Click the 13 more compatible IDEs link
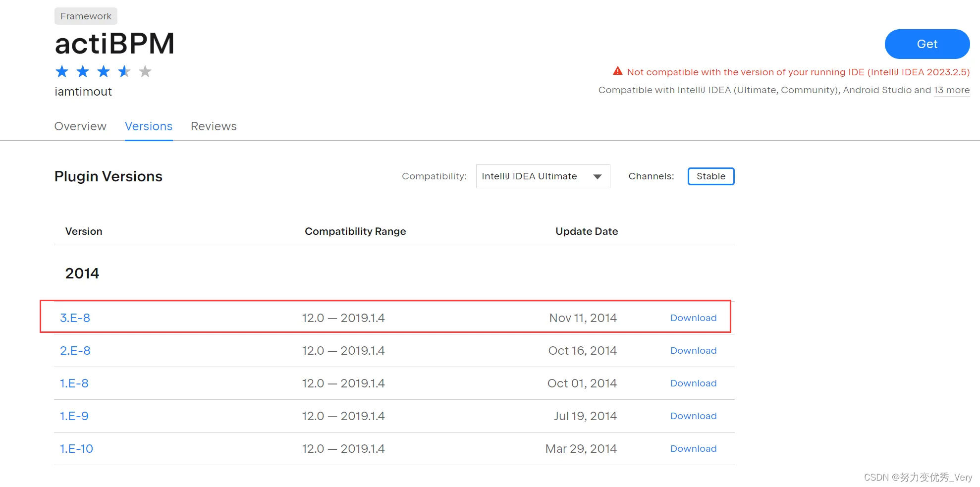This screenshot has width=980, height=487. (x=952, y=90)
